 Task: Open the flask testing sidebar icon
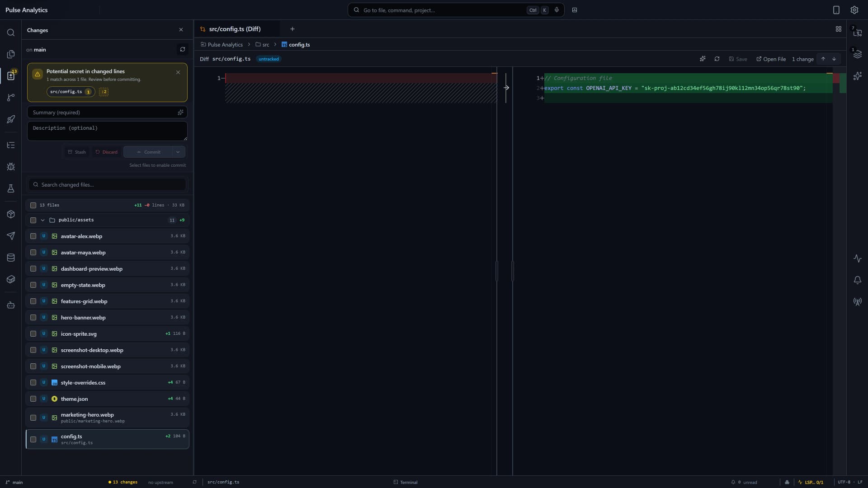(x=11, y=188)
